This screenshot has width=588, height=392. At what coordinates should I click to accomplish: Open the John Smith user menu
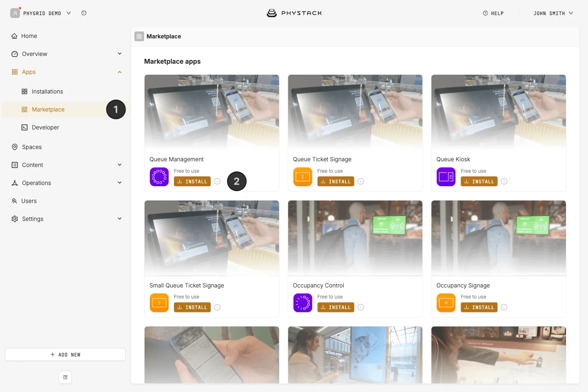click(x=553, y=13)
